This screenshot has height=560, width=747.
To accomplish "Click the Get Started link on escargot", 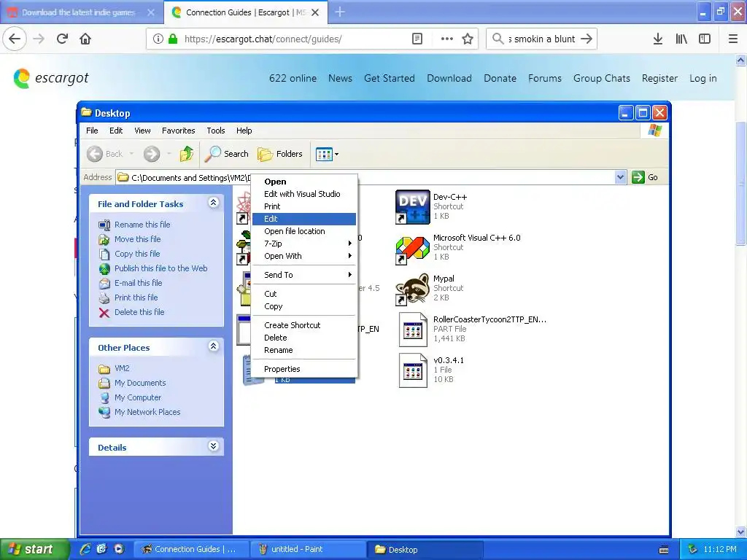I will pos(390,78).
